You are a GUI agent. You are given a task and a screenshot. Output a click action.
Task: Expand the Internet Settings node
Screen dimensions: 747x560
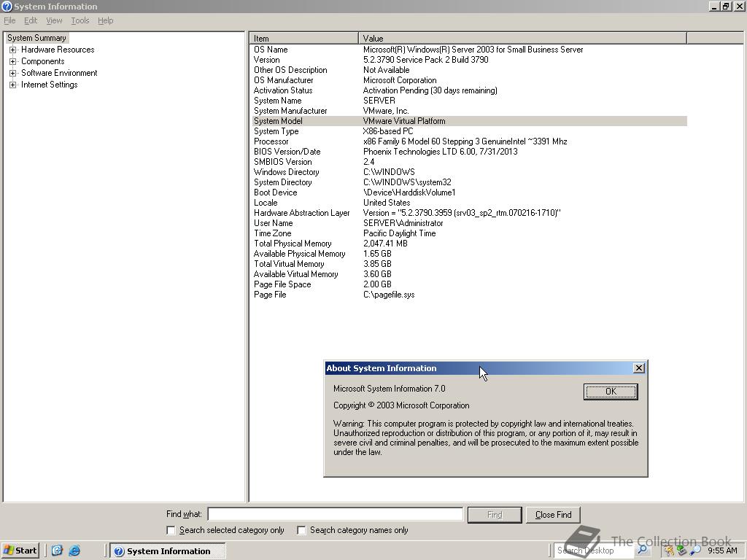pos(13,85)
